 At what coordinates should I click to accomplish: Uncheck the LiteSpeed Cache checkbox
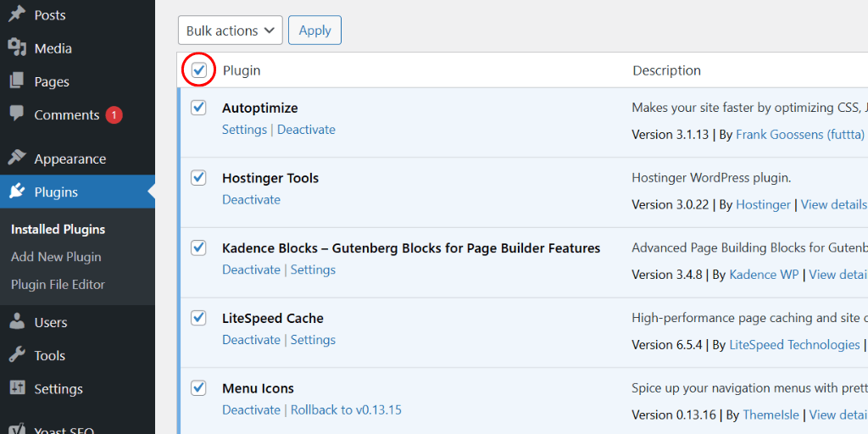point(198,318)
